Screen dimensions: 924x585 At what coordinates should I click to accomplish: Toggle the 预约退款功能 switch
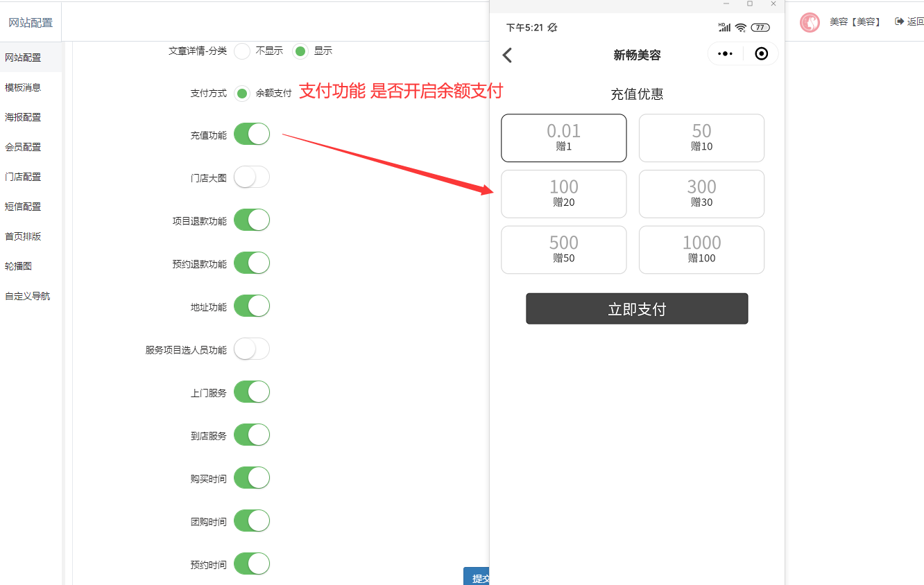[x=251, y=263]
